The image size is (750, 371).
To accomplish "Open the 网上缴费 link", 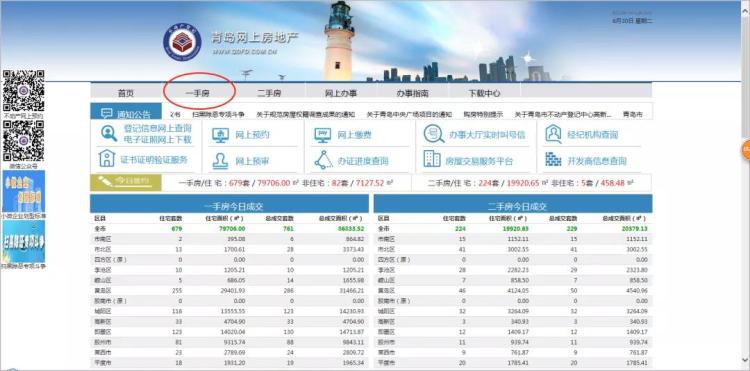I will pyautogui.click(x=354, y=135).
